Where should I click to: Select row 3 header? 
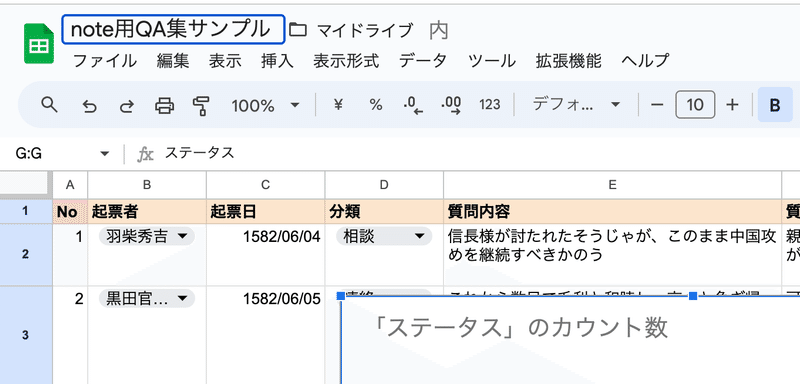tap(26, 335)
